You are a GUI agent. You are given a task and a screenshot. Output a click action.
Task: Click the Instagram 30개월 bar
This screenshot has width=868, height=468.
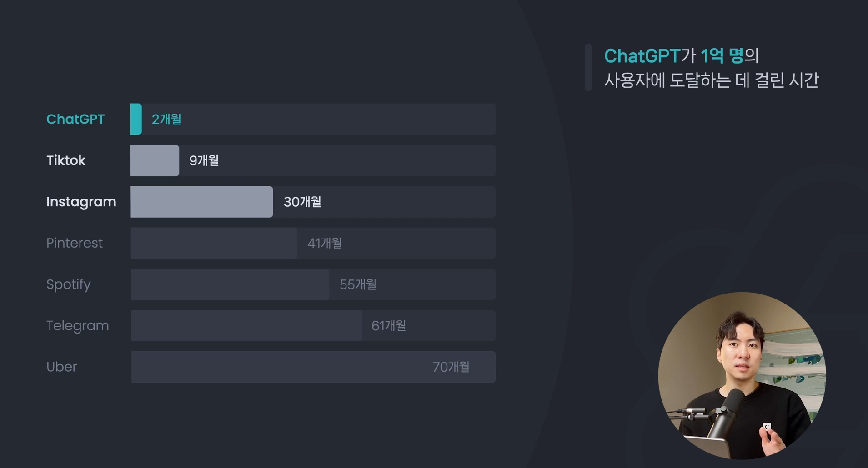(201, 202)
